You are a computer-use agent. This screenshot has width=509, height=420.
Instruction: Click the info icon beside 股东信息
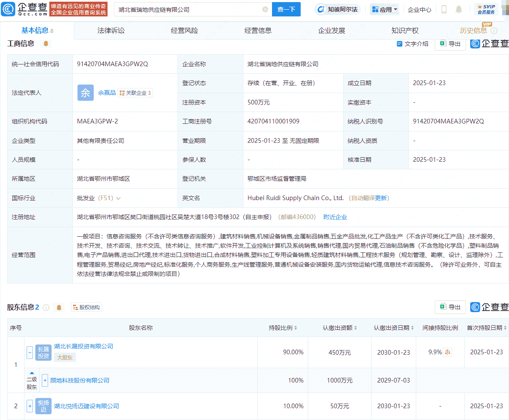click(x=46, y=307)
